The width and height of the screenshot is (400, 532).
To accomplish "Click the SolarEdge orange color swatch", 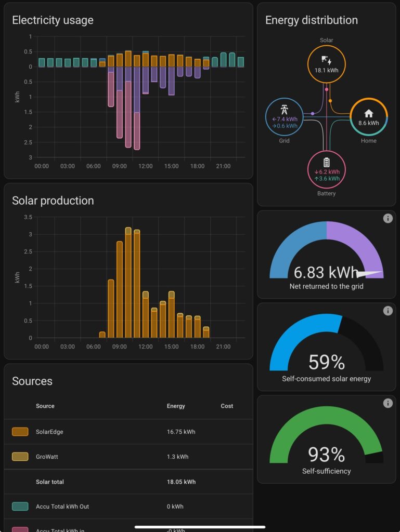I will point(20,432).
